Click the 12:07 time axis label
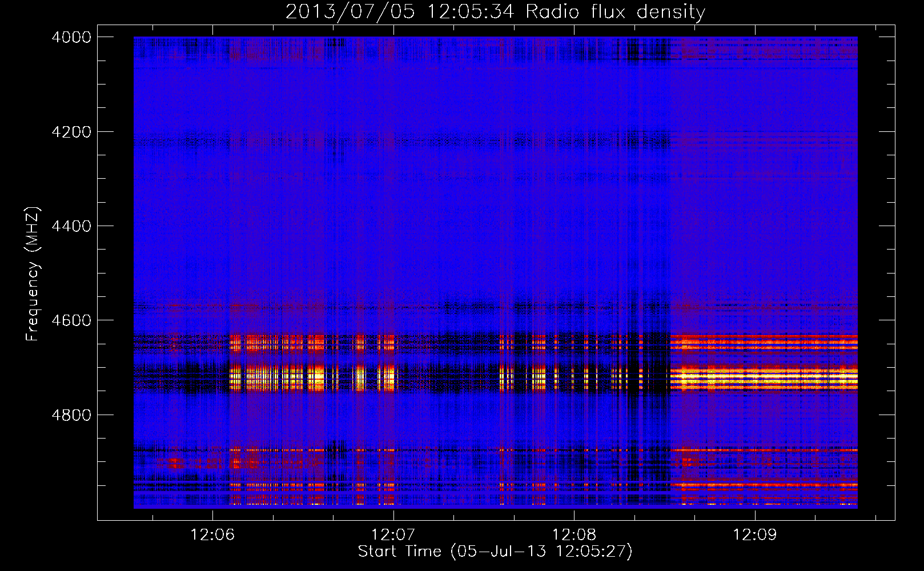The height and width of the screenshot is (571, 924). tap(393, 535)
